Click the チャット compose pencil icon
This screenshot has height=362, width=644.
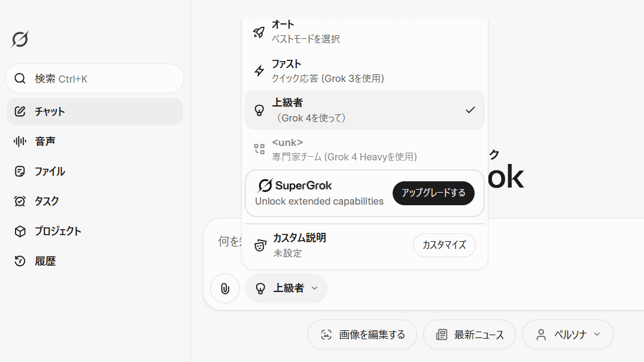pos(20,111)
